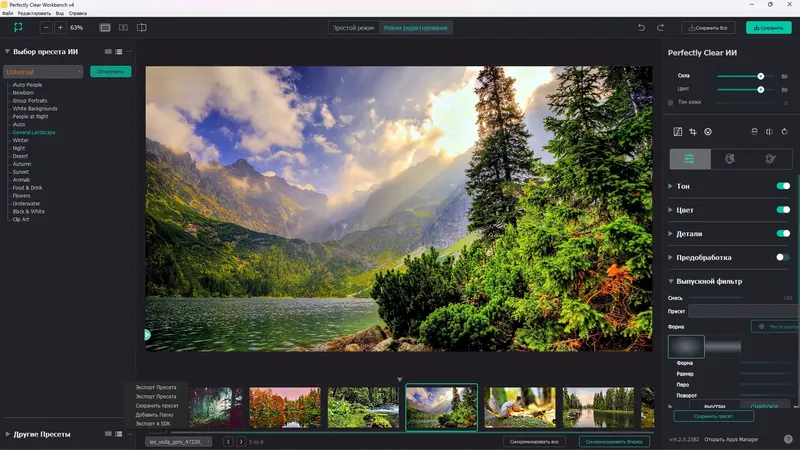
Task: Show Other Presets in list view
Action: [x=118, y=434]
